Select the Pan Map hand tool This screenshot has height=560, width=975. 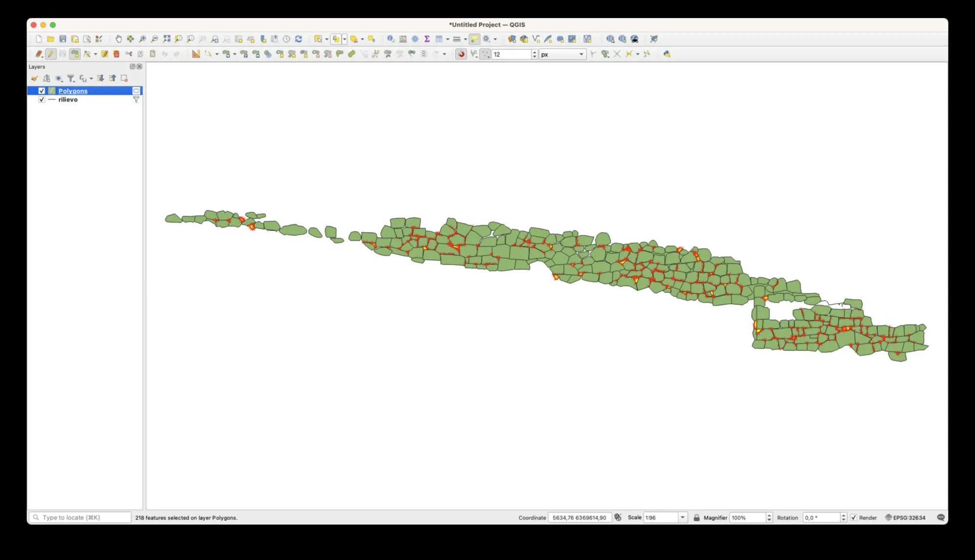118,39
